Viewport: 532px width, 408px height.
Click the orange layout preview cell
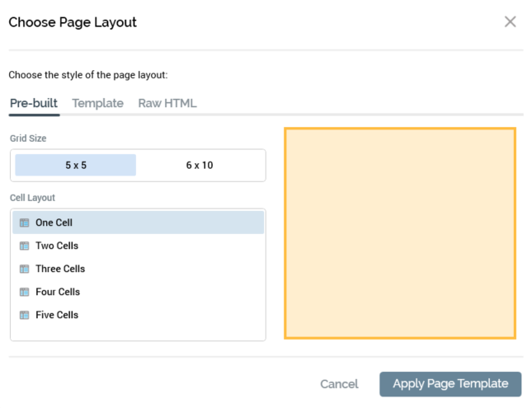click(400, 232)
